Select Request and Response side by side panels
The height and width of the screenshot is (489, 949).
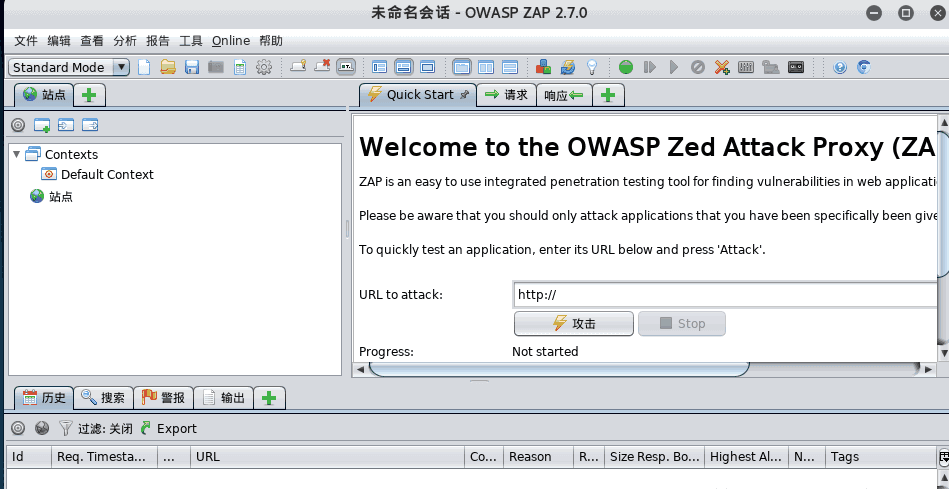[x=486, y=67]
